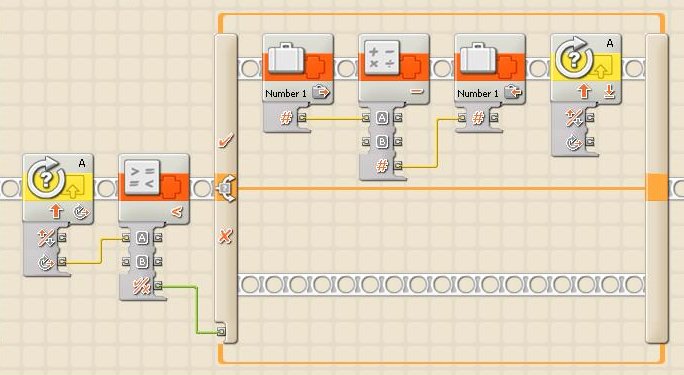
Task: Click the Switch logic input plug at bottom
Action: point(221,332)
